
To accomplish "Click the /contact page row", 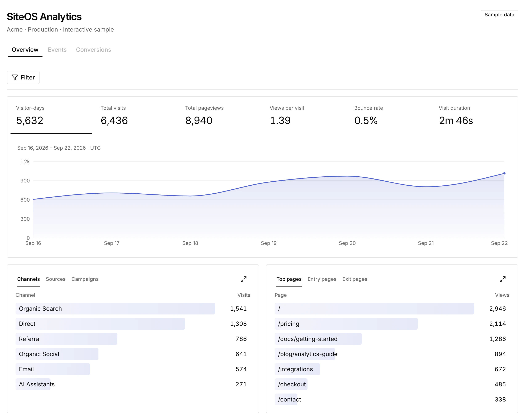I will [392, 399].
